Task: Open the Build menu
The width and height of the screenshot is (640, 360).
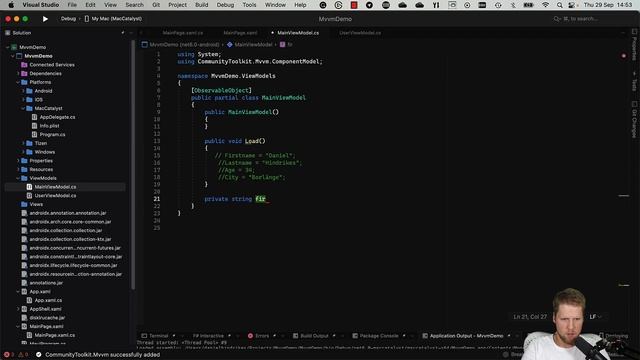Action: (x=202, y=5)
